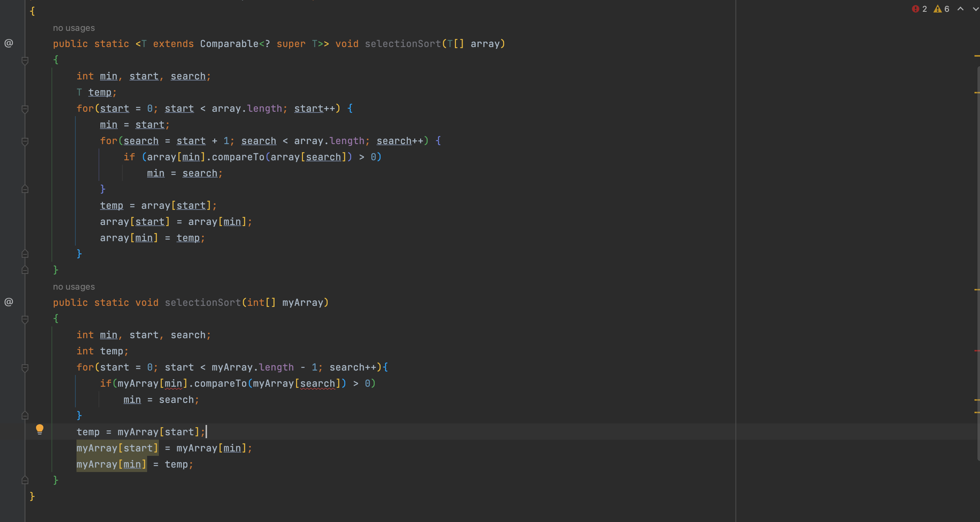Click the @ annotation icon beside the int selectionSort
The width and height of the screenshot is (980, 522).
click(x=9, y=302)
